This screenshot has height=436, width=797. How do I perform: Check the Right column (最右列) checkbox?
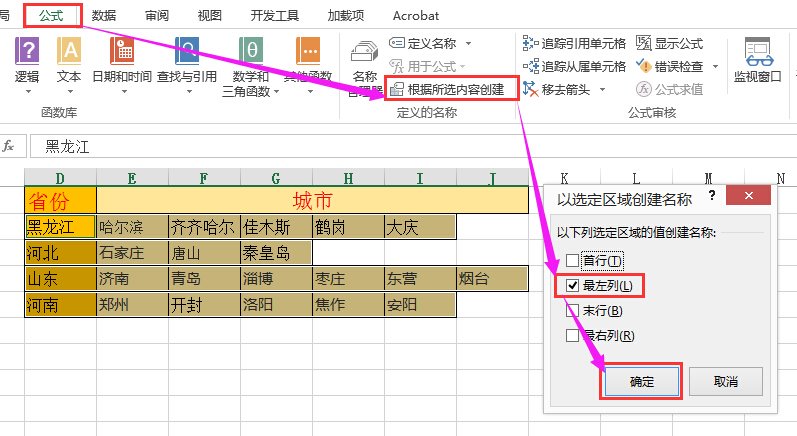click(x=572, y=335)
